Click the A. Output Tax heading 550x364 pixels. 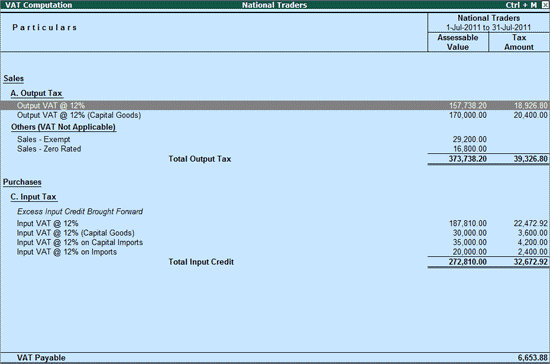coord(36,93)
